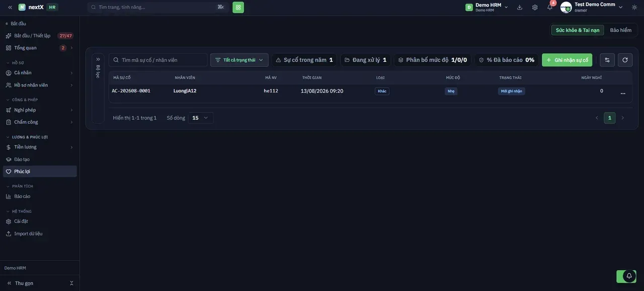
Task: Click incident code AC-202608-0001
Action: coord(131,91)
